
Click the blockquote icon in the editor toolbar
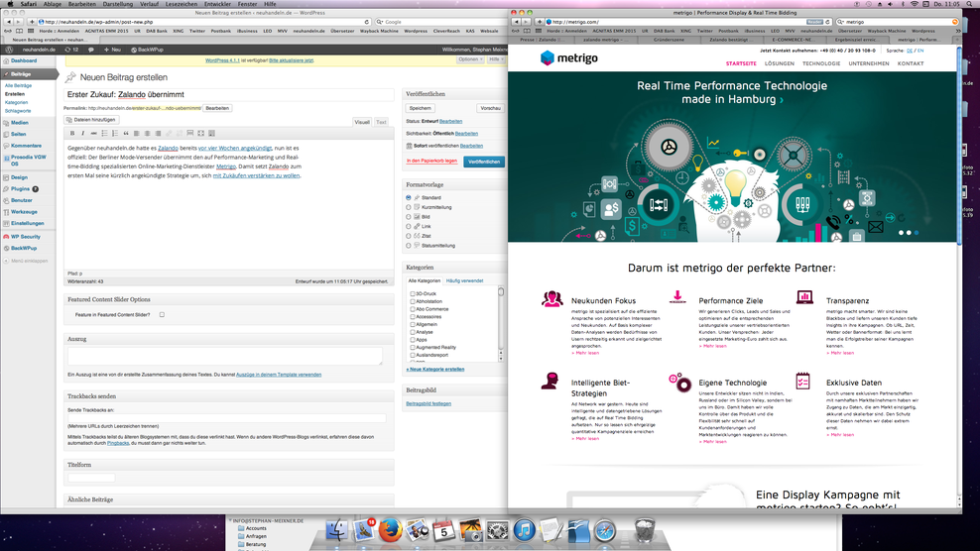pyautogui.click(x=126, y=133)
